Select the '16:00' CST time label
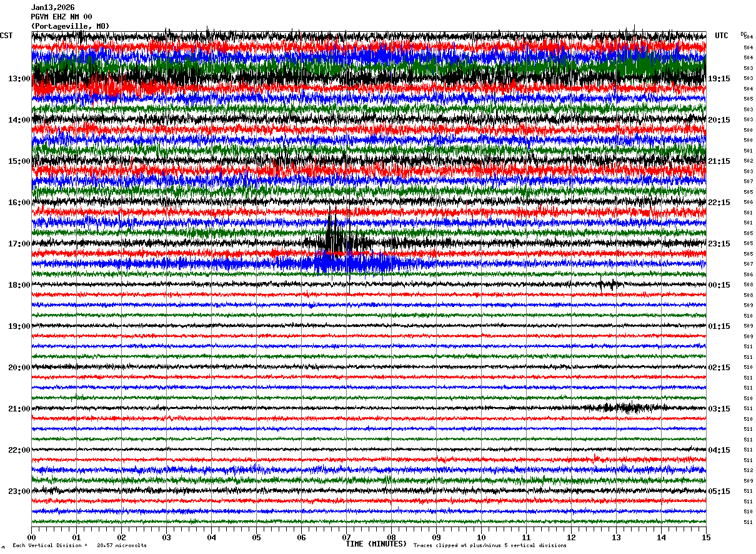Image resolution: width=756 pixels, height=554 pixels. (19, 203)
